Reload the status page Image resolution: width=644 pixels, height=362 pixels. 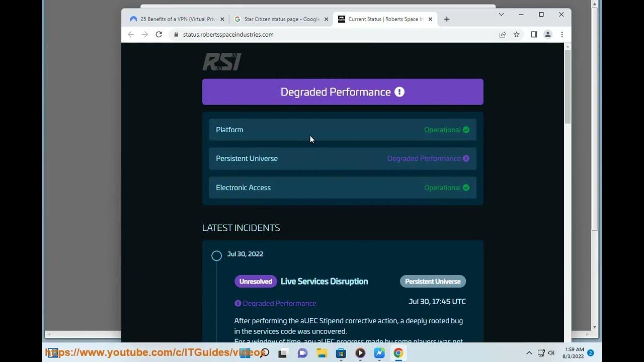coord(159,34)
